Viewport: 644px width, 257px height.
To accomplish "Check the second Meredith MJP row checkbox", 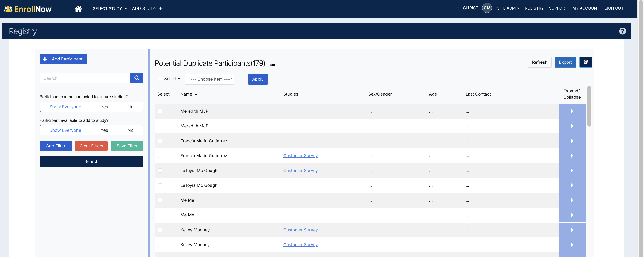I will 160,126.
